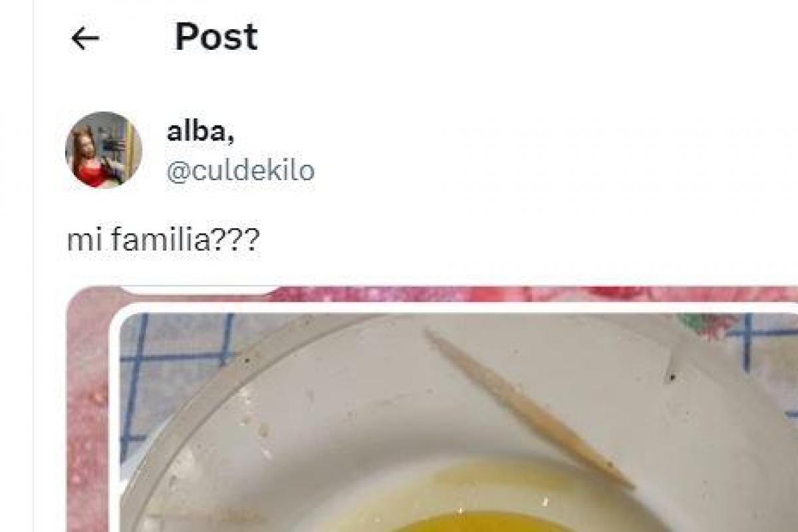Viewport: 798px width, 532px height.
Task: Select the post text "mi familia???"
Action: [x=163, y=241]
